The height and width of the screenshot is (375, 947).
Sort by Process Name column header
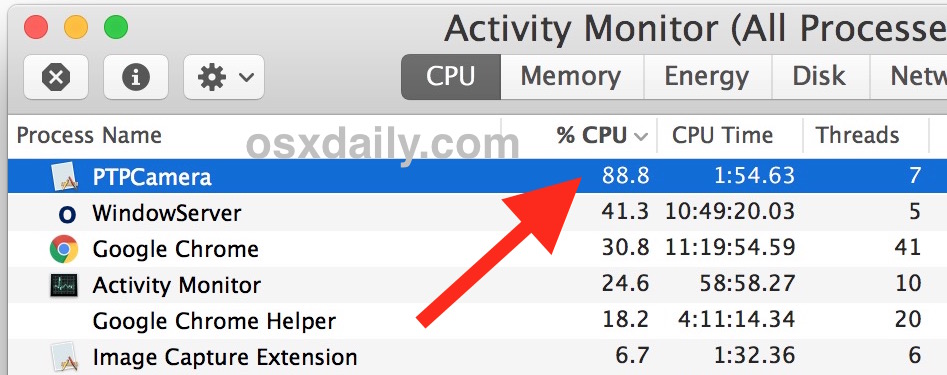[x=89, y=135]
